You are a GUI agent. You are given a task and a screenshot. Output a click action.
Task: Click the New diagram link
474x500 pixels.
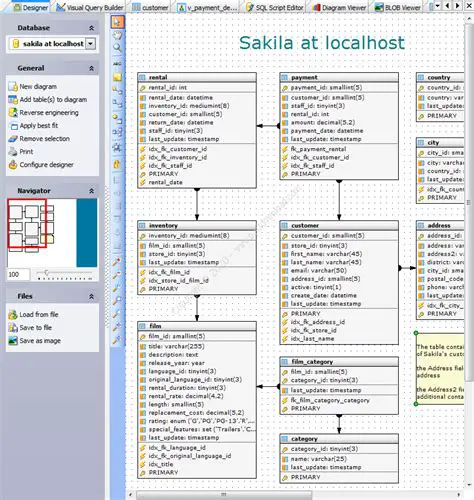click(38, 87)
